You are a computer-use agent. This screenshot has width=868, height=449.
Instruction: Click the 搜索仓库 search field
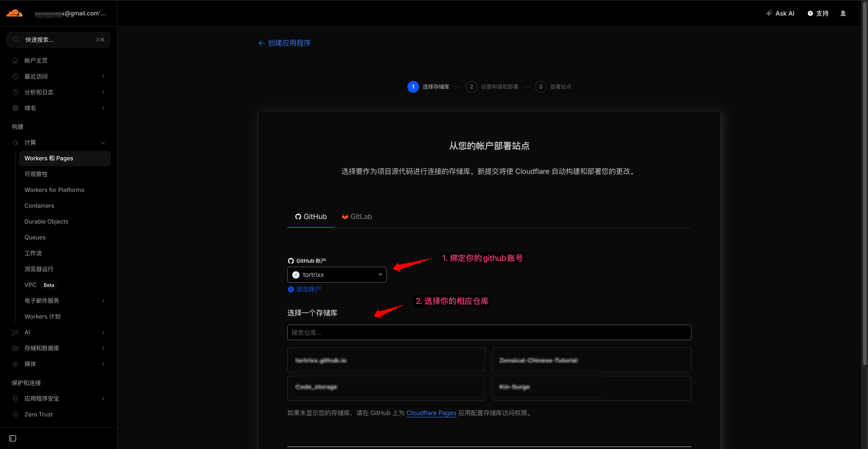coord(489,333)
